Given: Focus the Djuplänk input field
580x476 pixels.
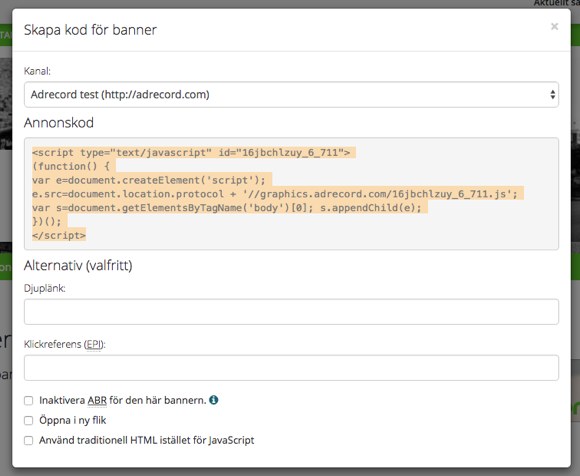Looking at the screenshot, I should point(291,312).
